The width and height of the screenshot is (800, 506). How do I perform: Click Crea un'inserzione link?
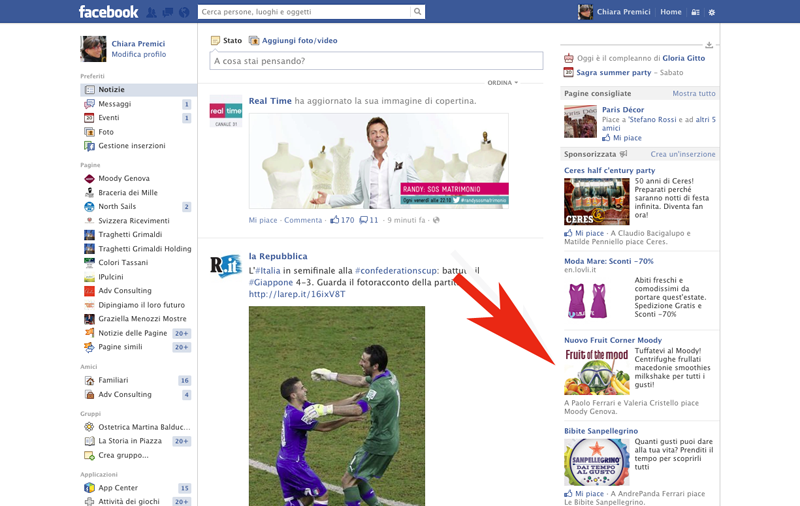pos(683,154)
